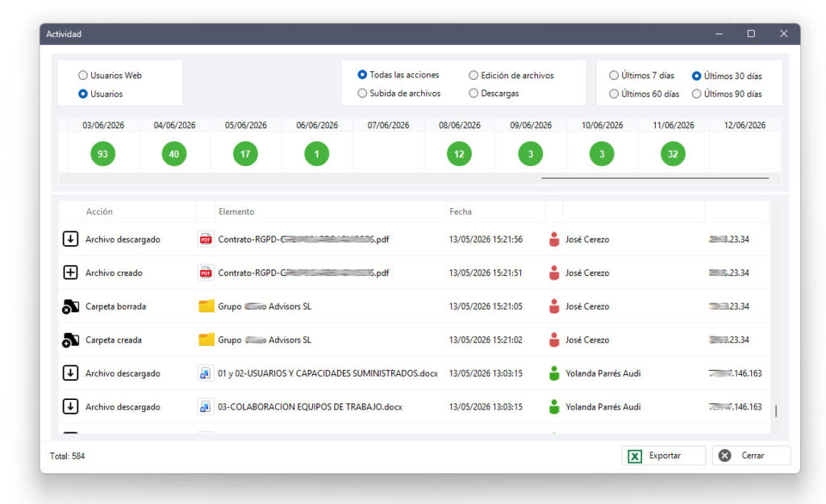Click the 32 activity bubble for 11/06/2026
The width and height of the screenshot is (826, 504).
pyautogui.click(x=674, y=154)
